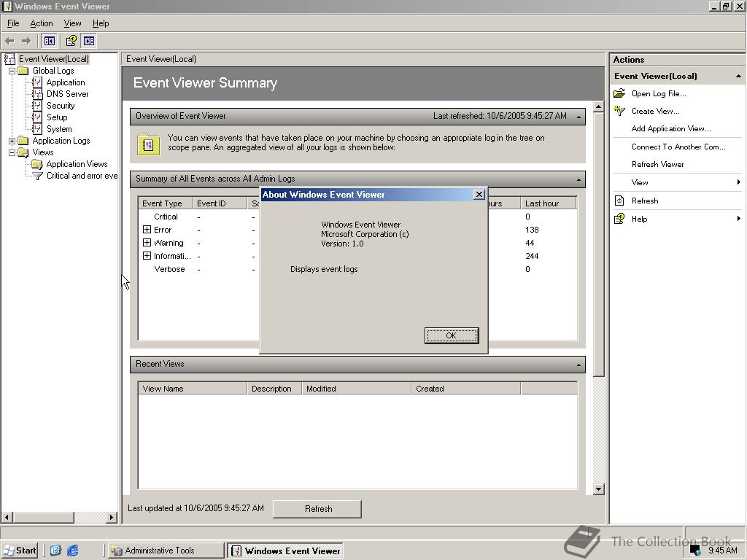747x560 pixels.
Task: Toggle the show/hide console tree toolbar icon
Action: (49, 41)
